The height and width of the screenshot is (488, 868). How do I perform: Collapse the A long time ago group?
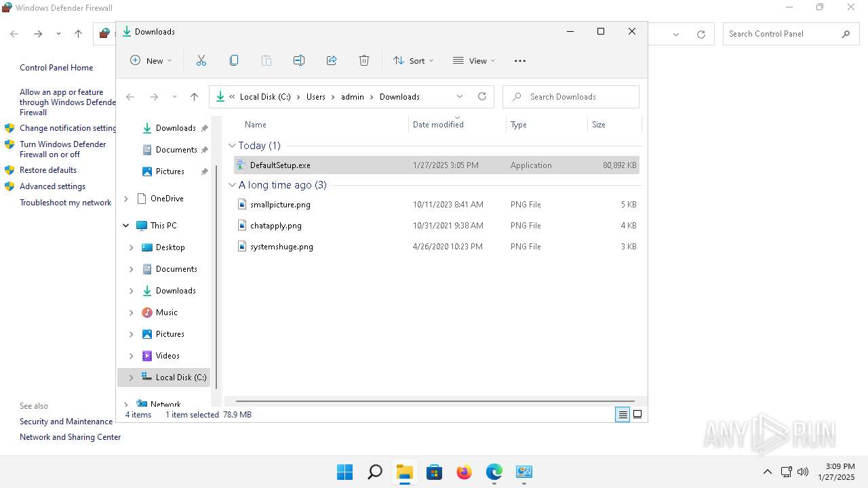click(232, 185)
